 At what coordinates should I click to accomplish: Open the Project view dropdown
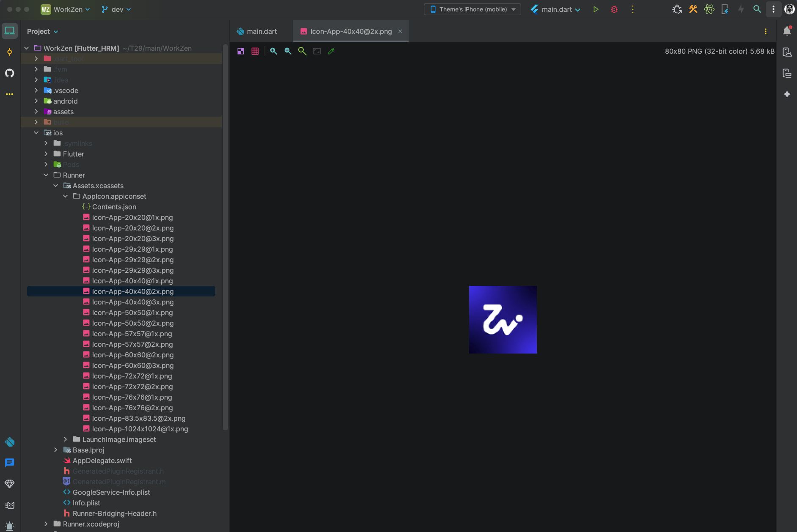point(42,31)
